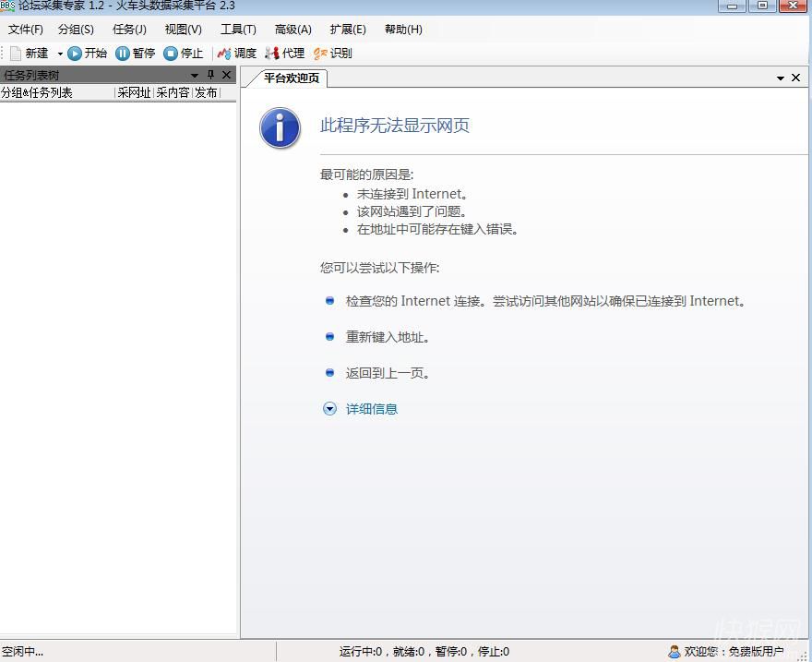This screenshot has width=812, height=662.
Task: Close the 任务列表树 panel
Action: click(226, 75)
